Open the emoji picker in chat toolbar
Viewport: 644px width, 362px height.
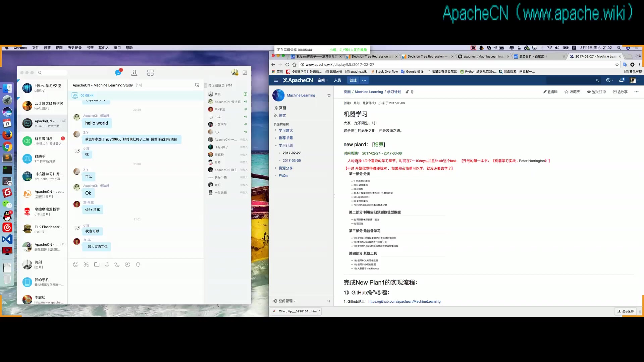click(76, 264)
